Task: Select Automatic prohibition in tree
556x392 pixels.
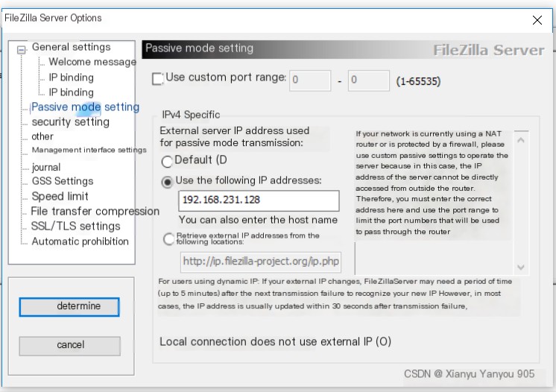Action: (x=80, y=241)
